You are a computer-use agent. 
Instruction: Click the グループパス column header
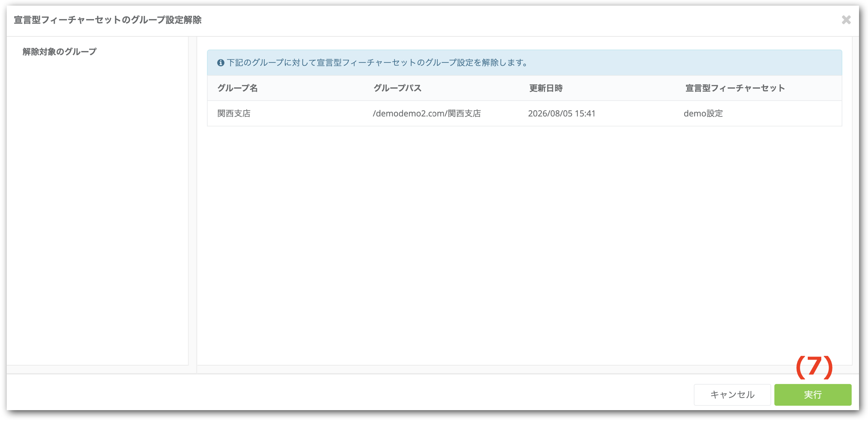pyautogui.click(x=397, y=88)
